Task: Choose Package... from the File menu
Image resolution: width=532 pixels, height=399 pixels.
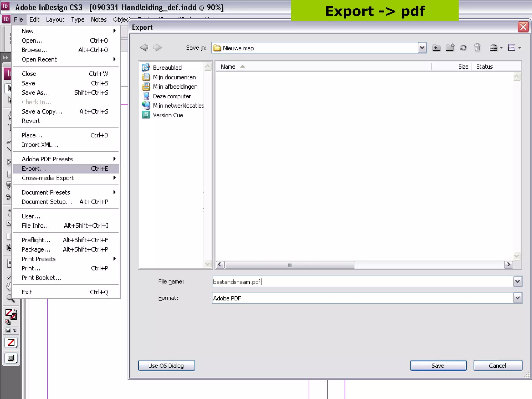Action: pyautogui.click(x=66, y=249)
